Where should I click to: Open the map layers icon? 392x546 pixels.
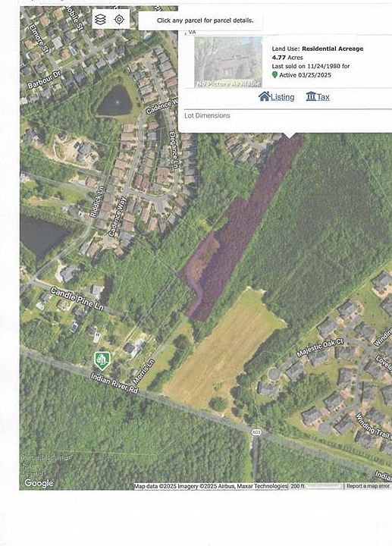100,20
